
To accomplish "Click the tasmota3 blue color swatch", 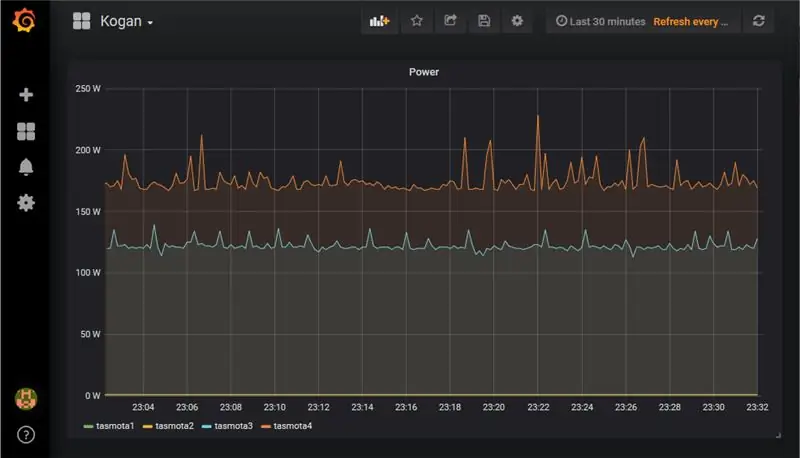I will pyautogui.click(x=207, y=426).
